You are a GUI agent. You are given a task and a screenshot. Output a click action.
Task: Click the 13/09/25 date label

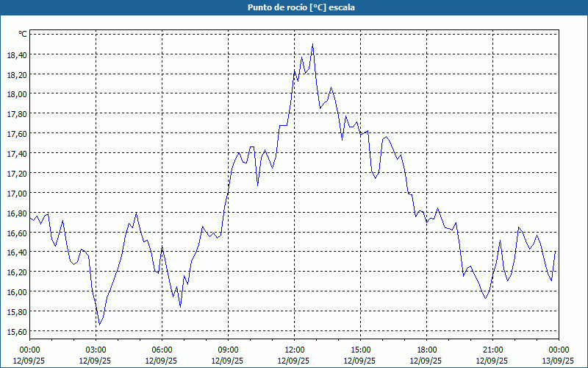pos(559,361)
